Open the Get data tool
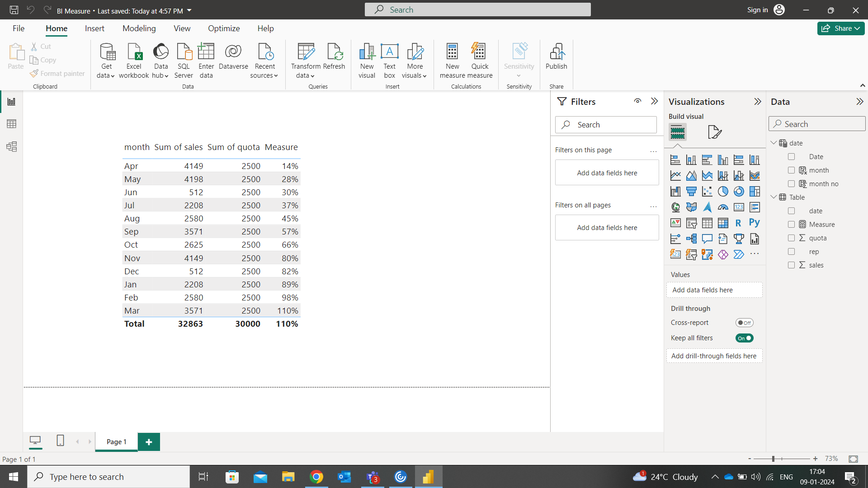This screenshot has height=488, width=868. point(107,61)
